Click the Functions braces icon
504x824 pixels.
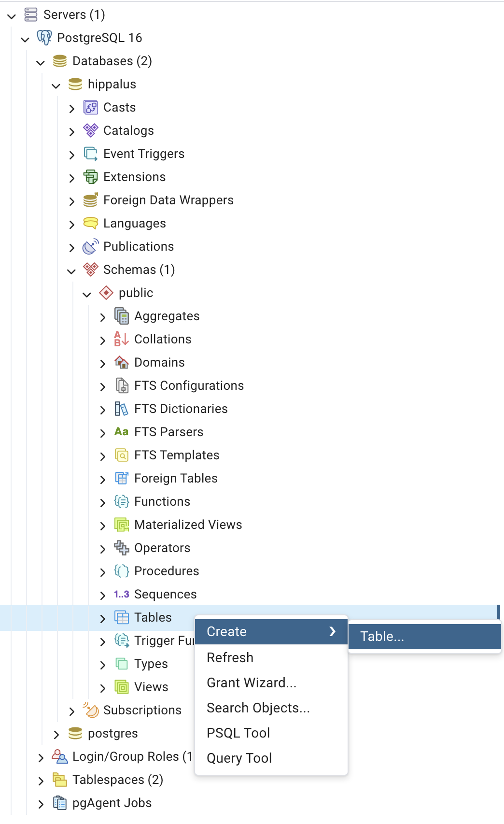pyautogui.click(x=122, y=501)
